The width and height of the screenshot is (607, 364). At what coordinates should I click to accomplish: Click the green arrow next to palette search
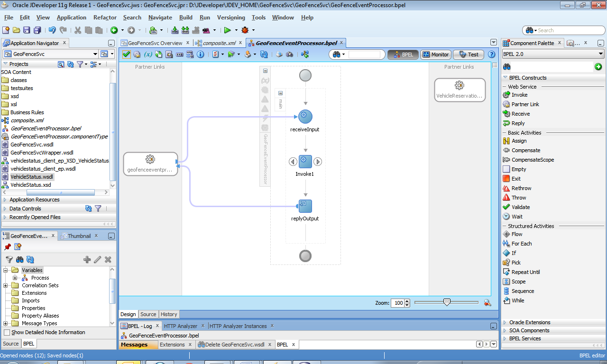[598, 67]
